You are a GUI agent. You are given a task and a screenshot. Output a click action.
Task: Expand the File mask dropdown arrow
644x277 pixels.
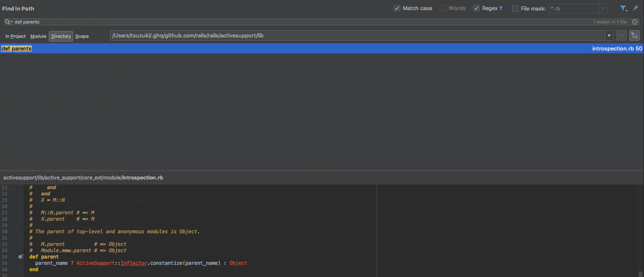tap(603, 9)
